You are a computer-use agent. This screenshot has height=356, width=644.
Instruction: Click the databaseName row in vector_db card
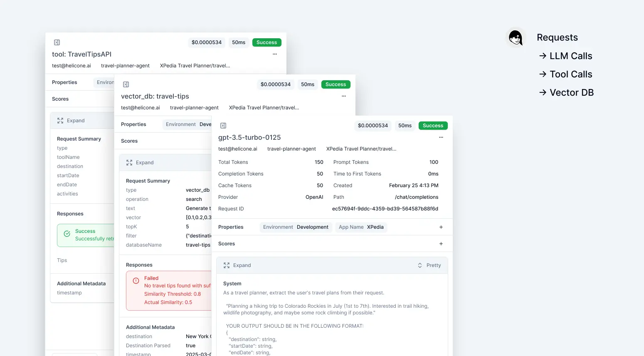(x=168, y=245)
